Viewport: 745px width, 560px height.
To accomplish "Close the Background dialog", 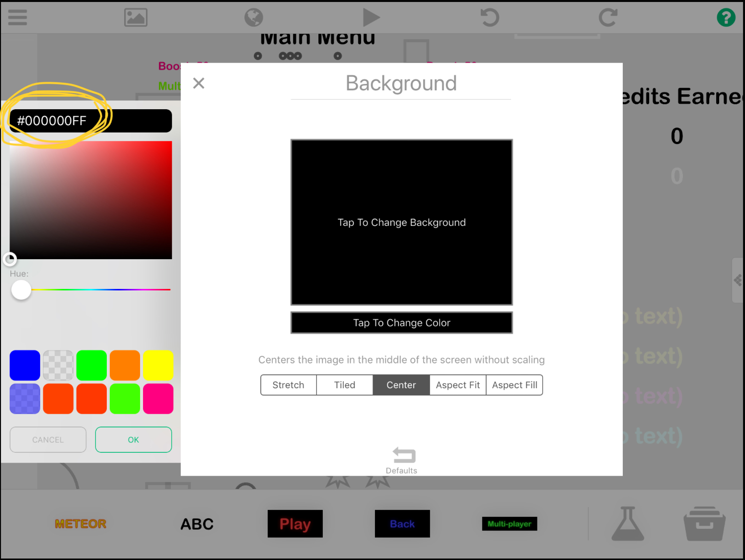I will [199, 83].
